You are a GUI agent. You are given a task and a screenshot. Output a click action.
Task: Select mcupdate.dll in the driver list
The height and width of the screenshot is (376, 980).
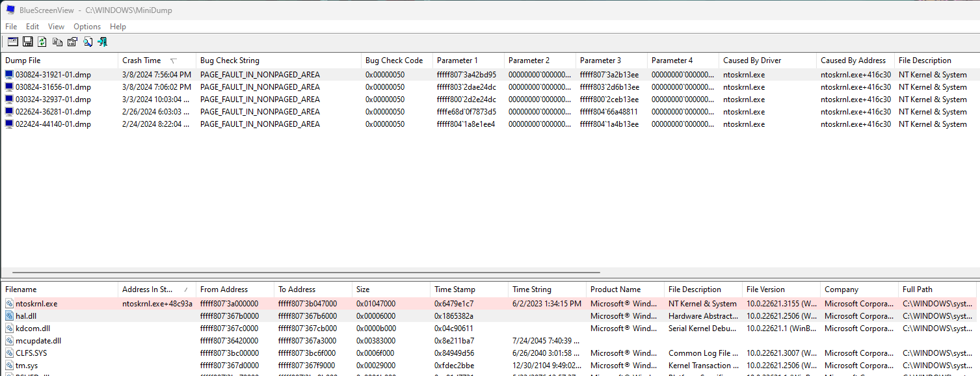(38, 341)
